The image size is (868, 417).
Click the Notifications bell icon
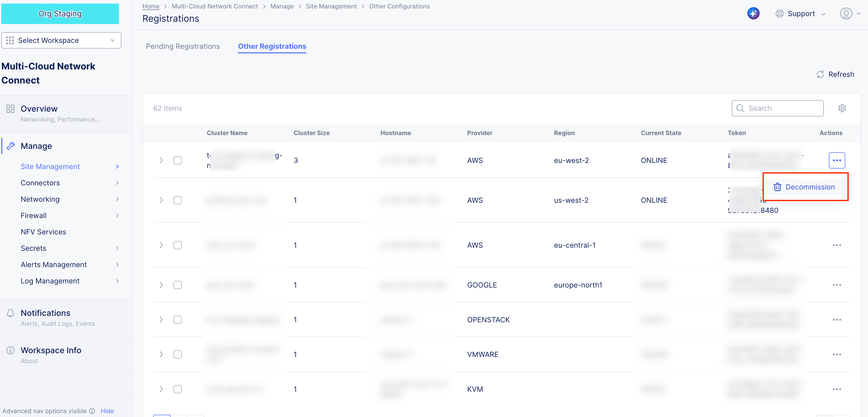(10, 313)
